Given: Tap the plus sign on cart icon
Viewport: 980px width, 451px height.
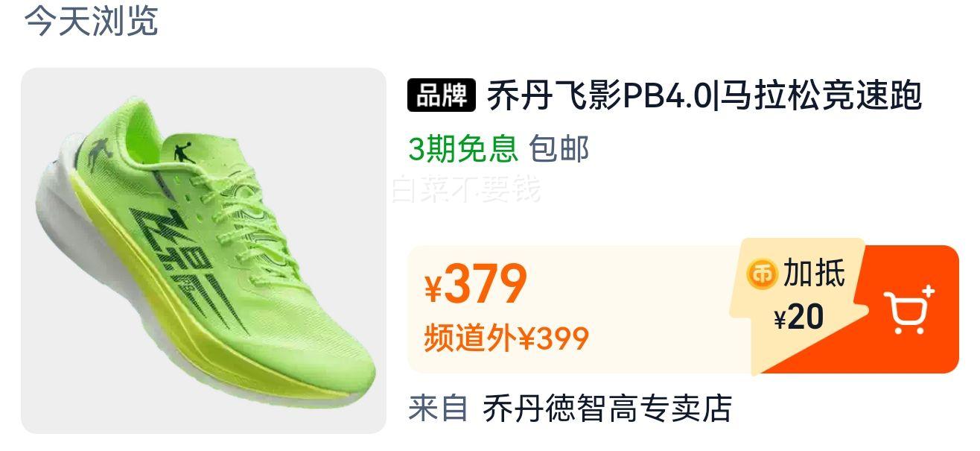Looking at the screenshot, I should [927, 290].
